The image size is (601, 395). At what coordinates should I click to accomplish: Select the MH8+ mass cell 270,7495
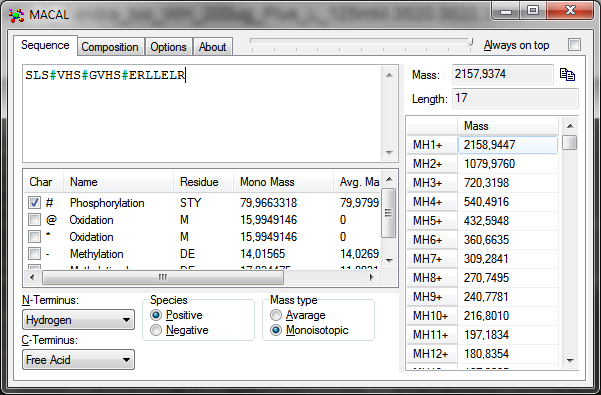coord(508,278)
